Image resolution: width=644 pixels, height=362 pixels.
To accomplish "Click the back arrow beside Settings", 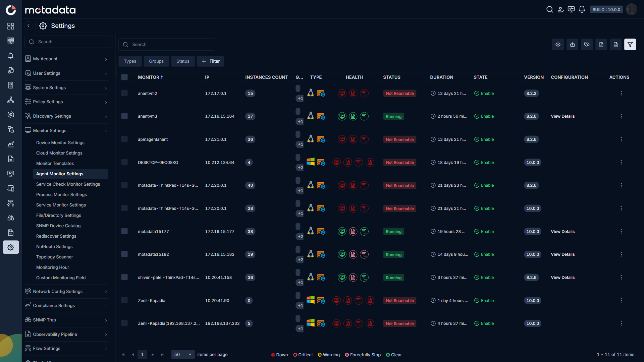I will pyautogui.click(x=29, y=26).
